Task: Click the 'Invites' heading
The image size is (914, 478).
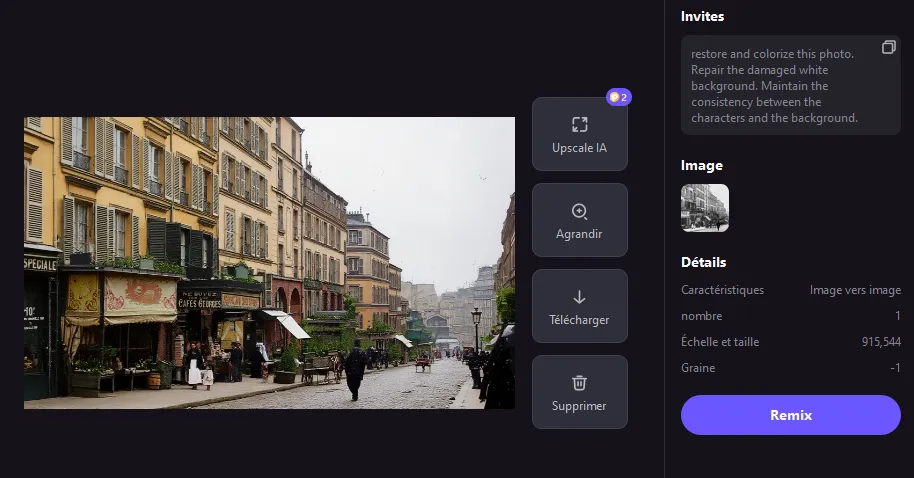Action: pyautogui.click(x=702, y=16)
